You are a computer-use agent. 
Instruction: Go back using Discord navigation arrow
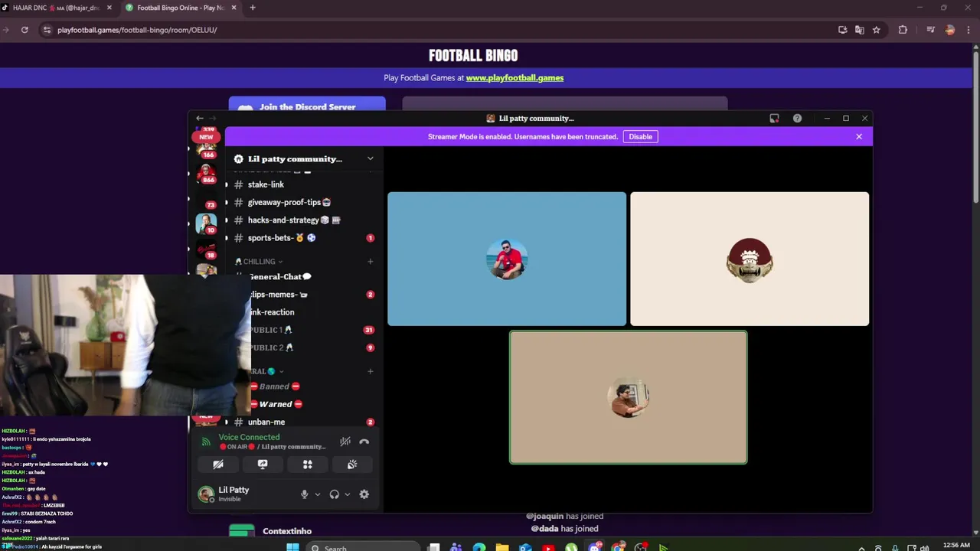199,119
